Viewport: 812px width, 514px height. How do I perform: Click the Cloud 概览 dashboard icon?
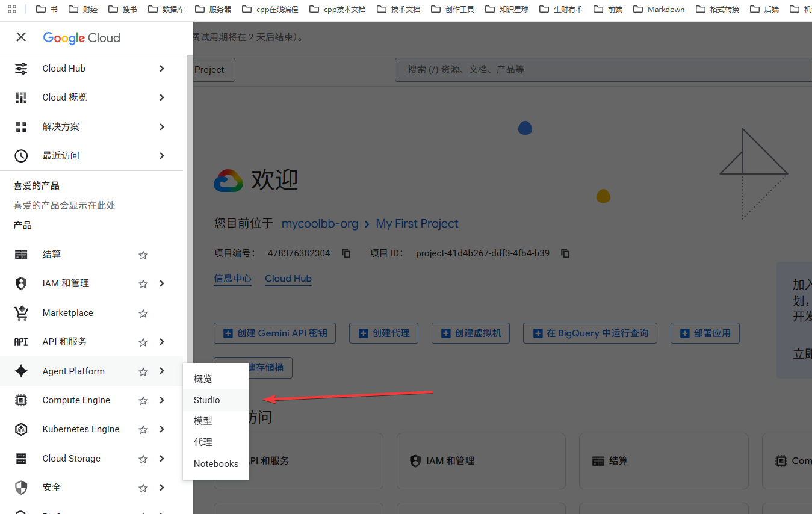(21, 98)
